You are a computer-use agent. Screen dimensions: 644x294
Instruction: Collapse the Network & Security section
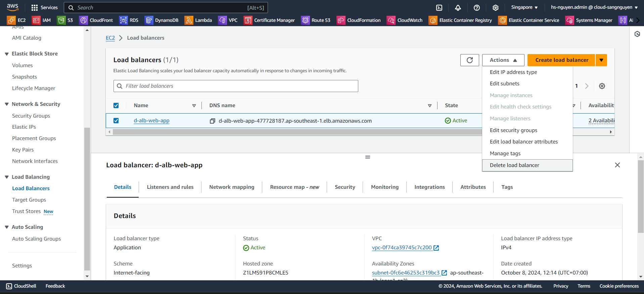(7, 104)
